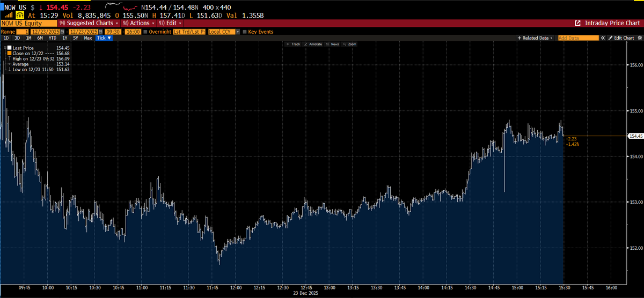
Task: Click the 154.45 last price axis label
Action: coord(635,136)
